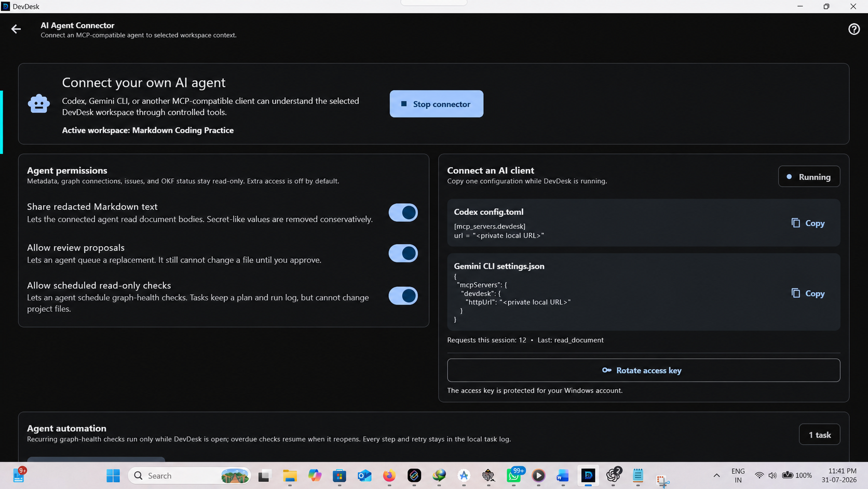
Task: Click the 1 task button
Action: [820, 435]
